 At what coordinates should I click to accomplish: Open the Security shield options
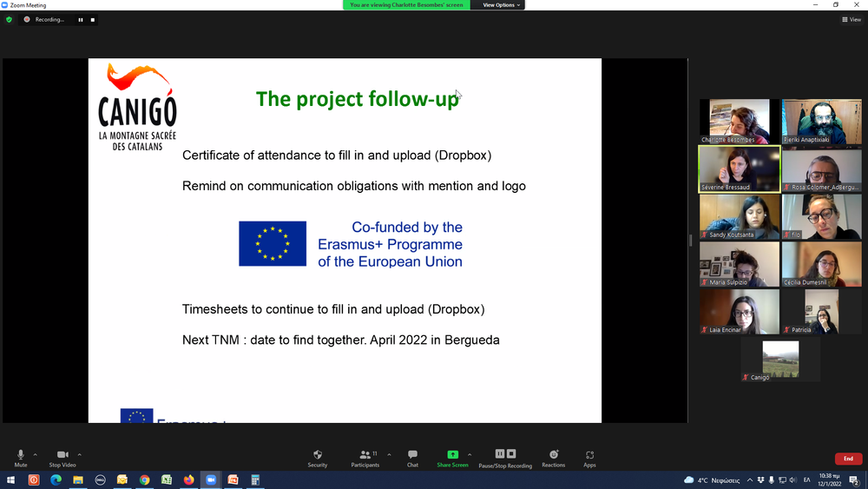coord(318,457)
